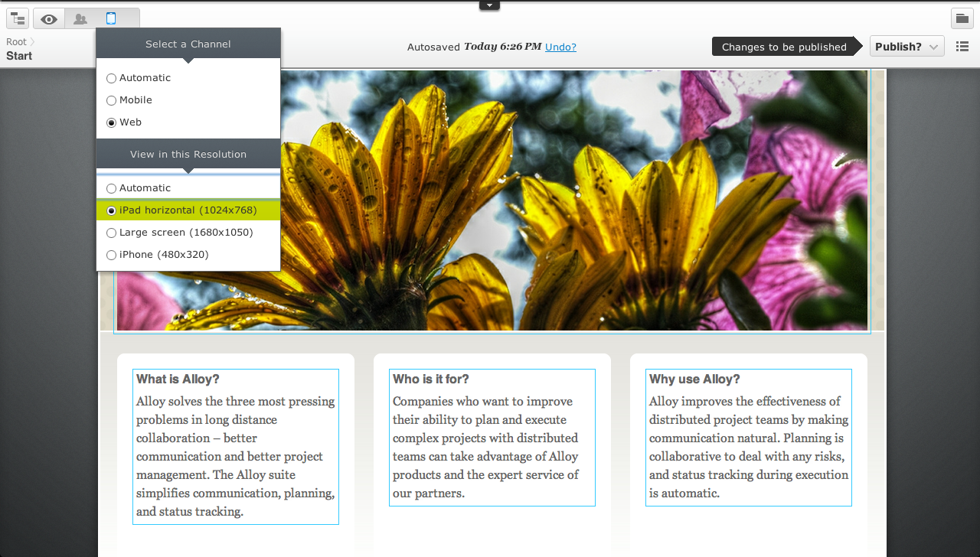Open the assets folder panel
The image size is (980, 557).
click(962, 18)
